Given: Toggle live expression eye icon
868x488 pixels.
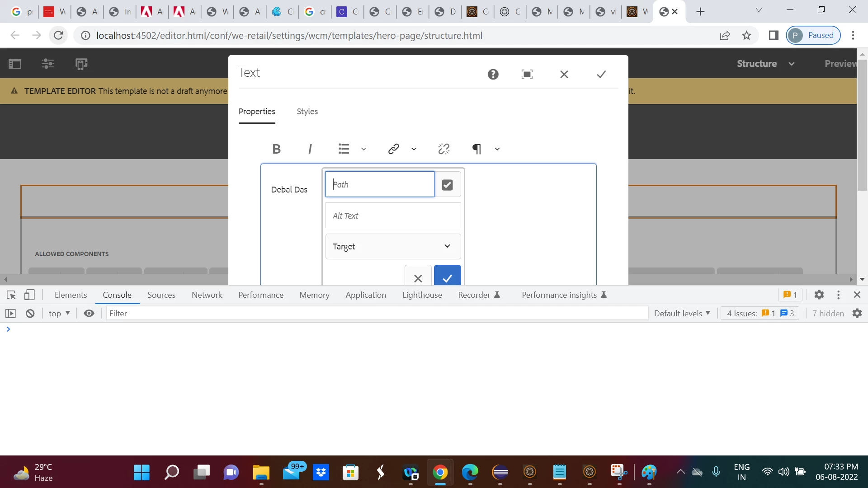Looking at the screenshot, I should (89, 313).
